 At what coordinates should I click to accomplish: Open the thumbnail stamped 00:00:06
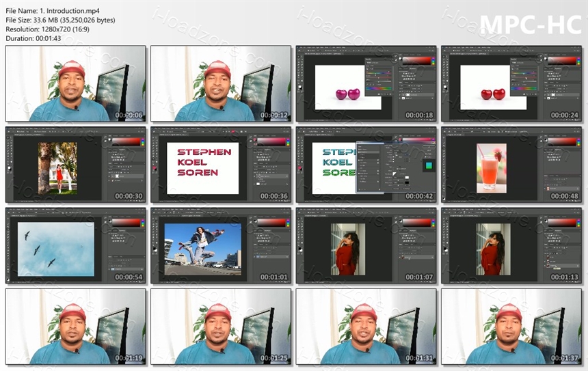(76, 83)
